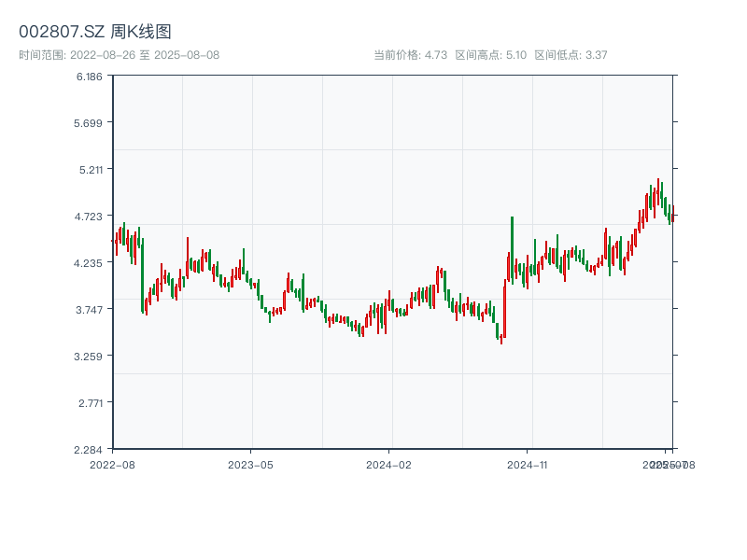This screenshot has height=560, width=747.
Task: Select the 2023-05 x-axis date label
Action: (250, 464)
